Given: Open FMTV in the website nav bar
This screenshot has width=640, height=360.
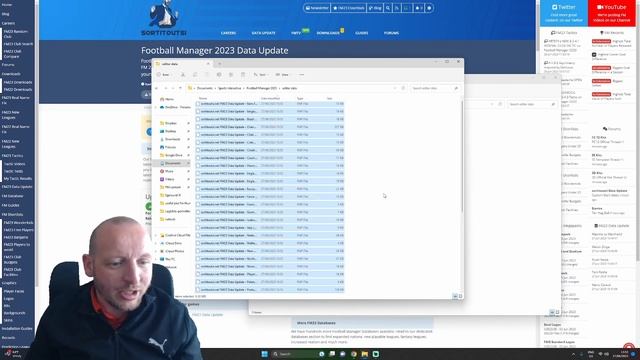Looking at the screenshot, I should click(296, 33).
